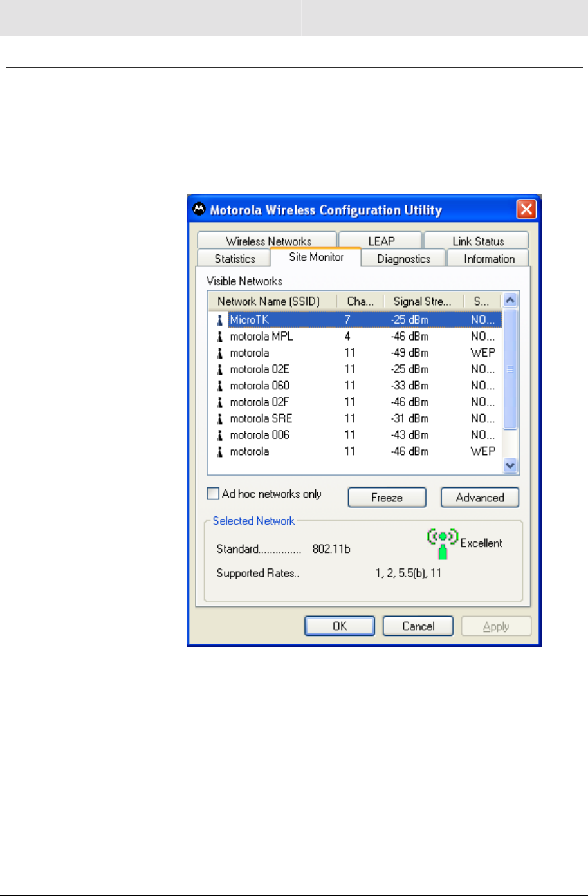
Task: Click the network icon beside motorola 060
Action: 220,386
